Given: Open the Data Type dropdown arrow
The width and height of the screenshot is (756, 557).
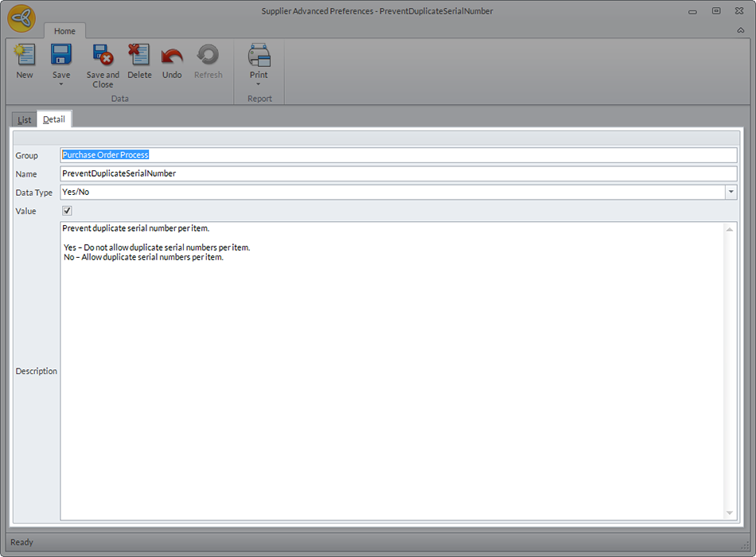Looking at the screenshot, I should [x=731, y=193].
